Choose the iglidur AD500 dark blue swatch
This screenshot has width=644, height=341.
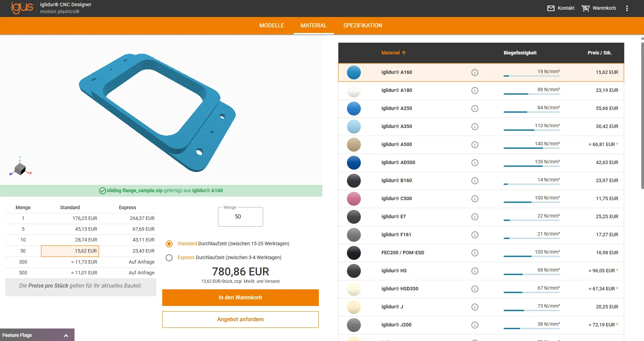pos(354,163)
